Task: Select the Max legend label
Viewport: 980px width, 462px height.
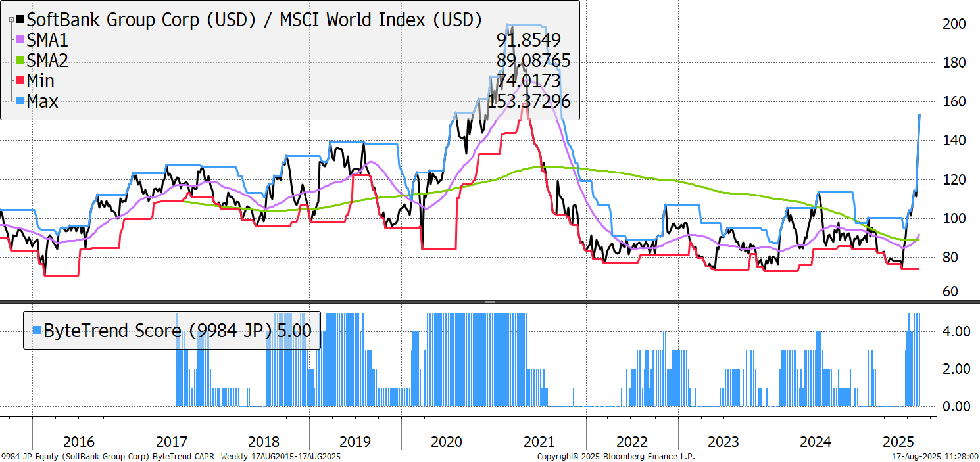Action: (42, 102)
